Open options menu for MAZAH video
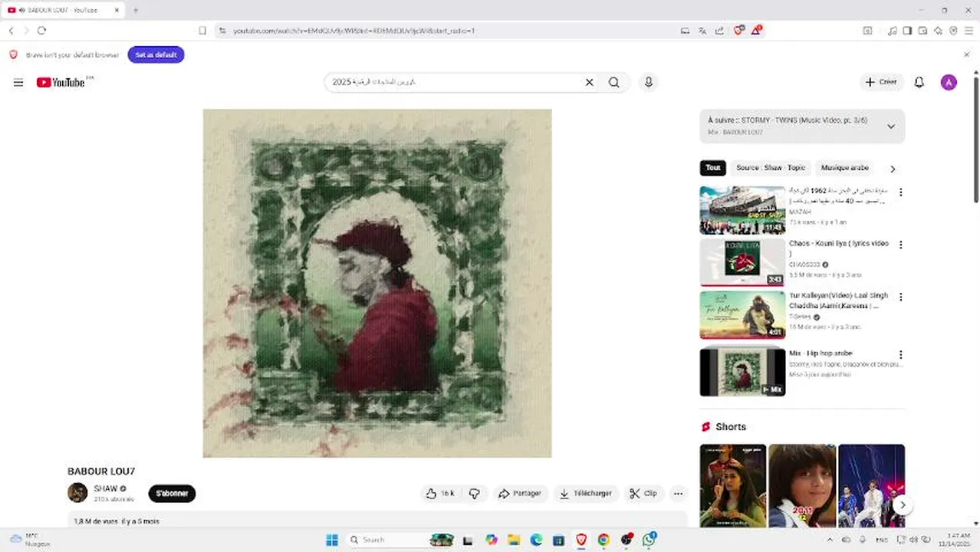Viewport: 980px width, 552px height. point(900,192)
